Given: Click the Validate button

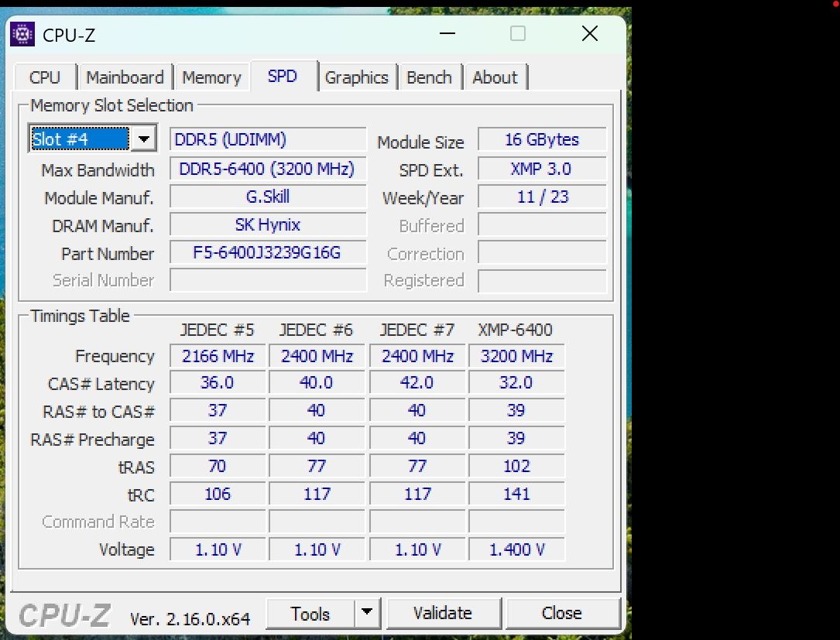Looking at the screenshot, I should (443, 613).
